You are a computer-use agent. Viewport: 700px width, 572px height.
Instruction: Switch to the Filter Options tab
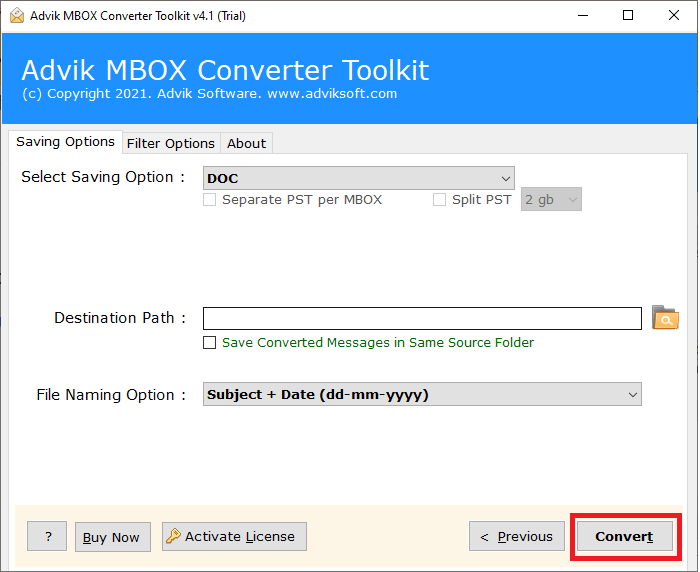click(171, 143)
